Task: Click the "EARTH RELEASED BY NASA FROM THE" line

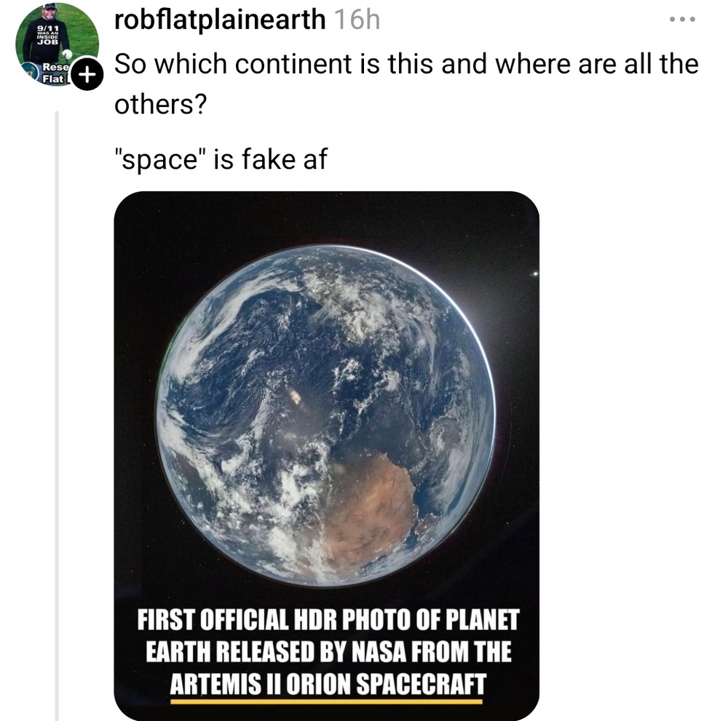Action: pos(327,653)
